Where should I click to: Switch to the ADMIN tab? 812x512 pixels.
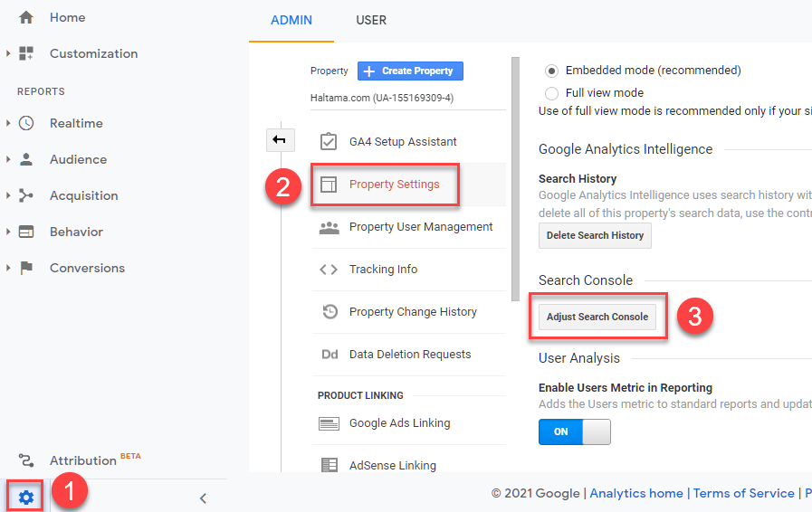click(x=291, y=20)
